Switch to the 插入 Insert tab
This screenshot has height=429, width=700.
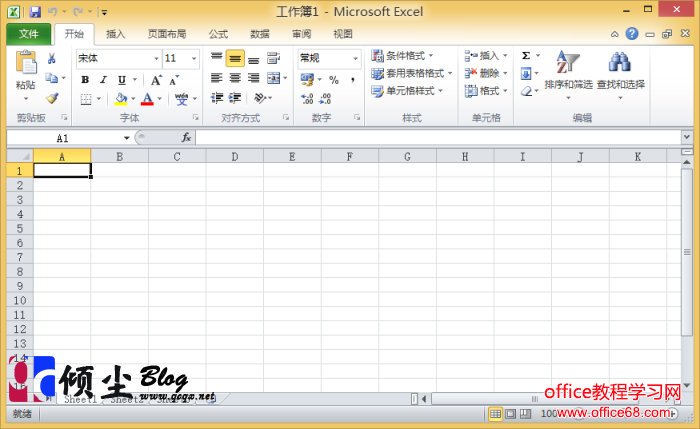coord(116,34)
